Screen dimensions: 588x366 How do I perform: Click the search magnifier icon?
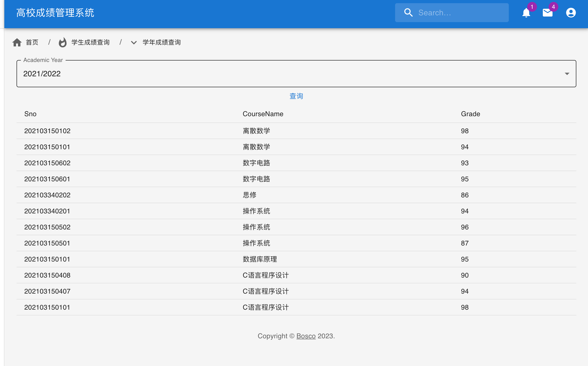click(x=408, y=13)
